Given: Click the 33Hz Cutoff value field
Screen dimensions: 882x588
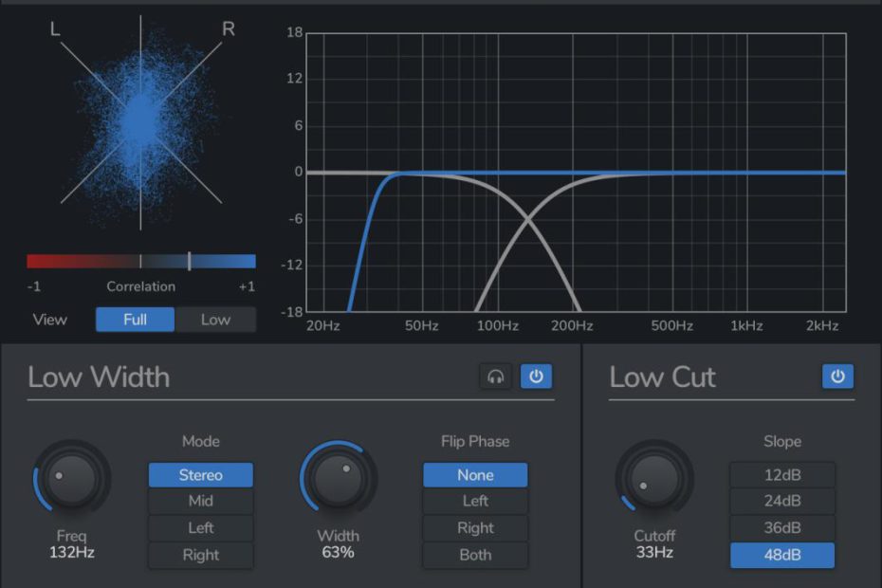Looking at the screenshot, I should click(x=654, y=552).
